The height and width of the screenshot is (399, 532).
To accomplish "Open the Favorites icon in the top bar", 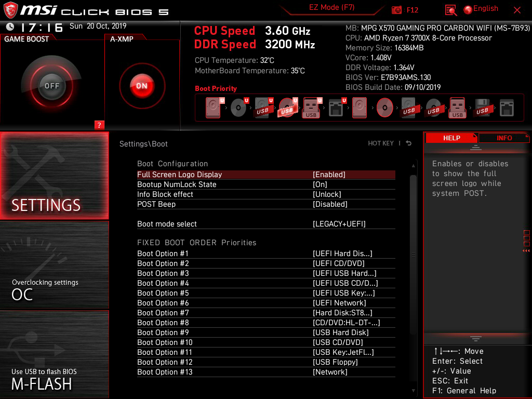I will 450,9.
